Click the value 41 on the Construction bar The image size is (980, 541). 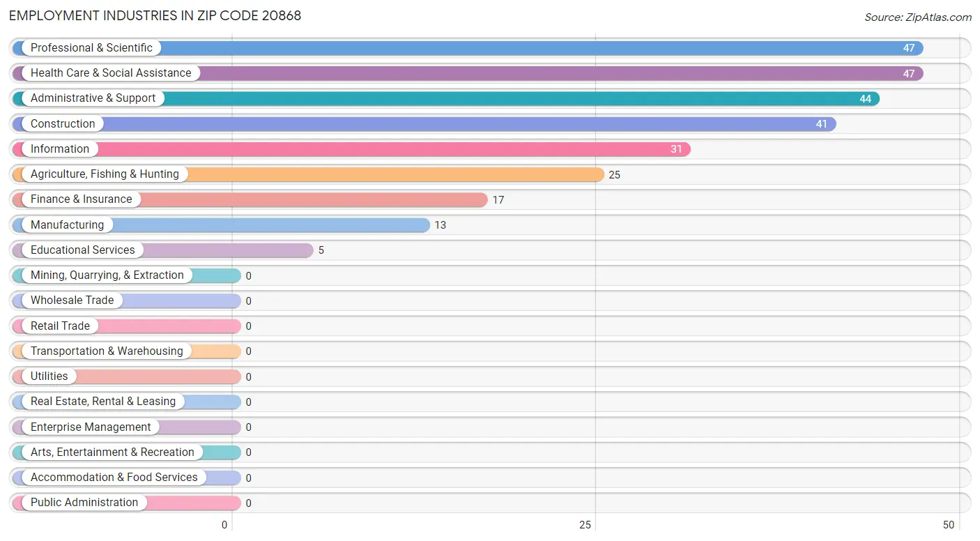[822, 124]
